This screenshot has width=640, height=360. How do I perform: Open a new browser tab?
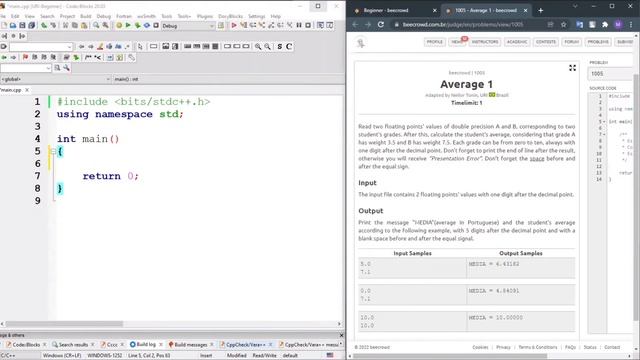click(541, 10)
